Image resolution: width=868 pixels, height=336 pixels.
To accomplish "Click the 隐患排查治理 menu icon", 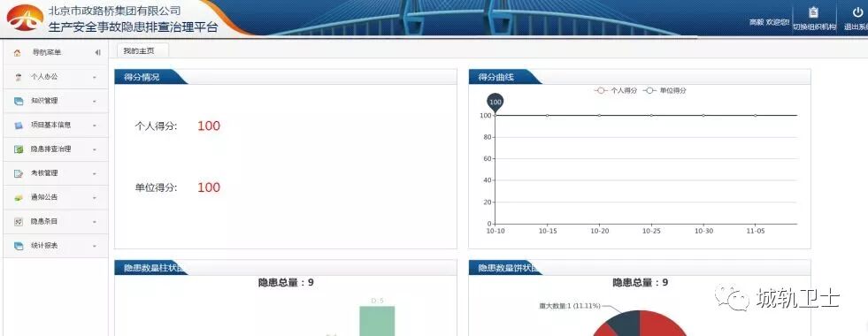I will click(x=19, y=149).
